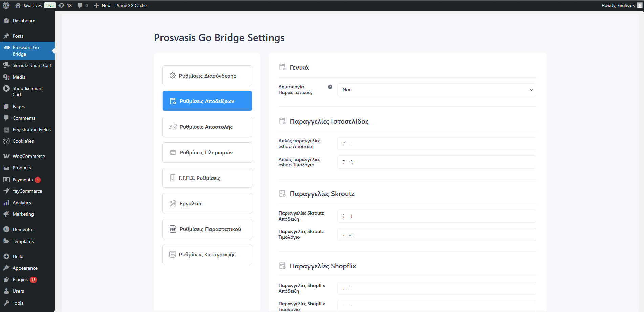The image size is (644, 312).
Task: Open the Εργαλεία tab
Action: click(207, 203)
